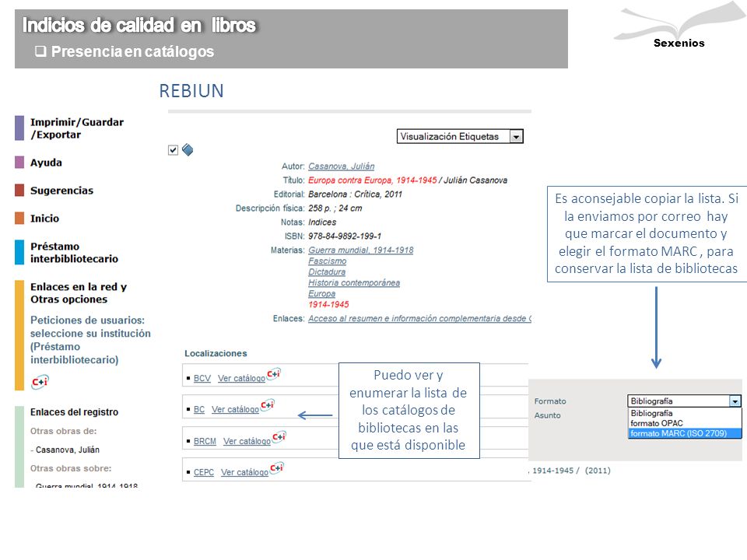The height and width of the screenshot is (560, 747).
Task: Open subject link Fascismo
Action: 328,261
